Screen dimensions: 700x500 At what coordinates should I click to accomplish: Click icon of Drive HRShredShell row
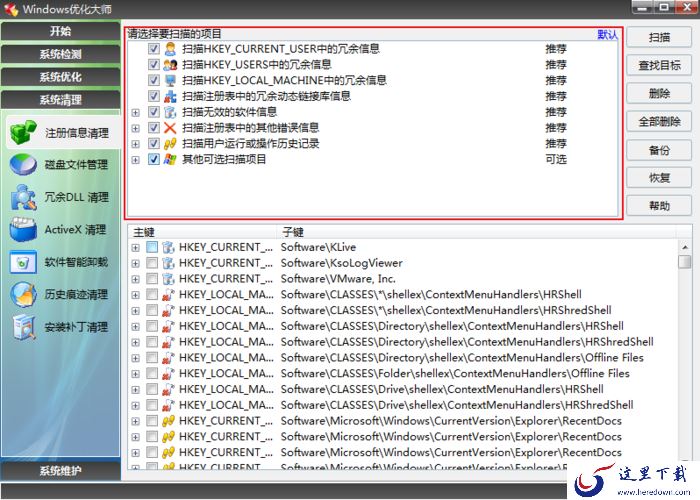click(x=168, y=405)
